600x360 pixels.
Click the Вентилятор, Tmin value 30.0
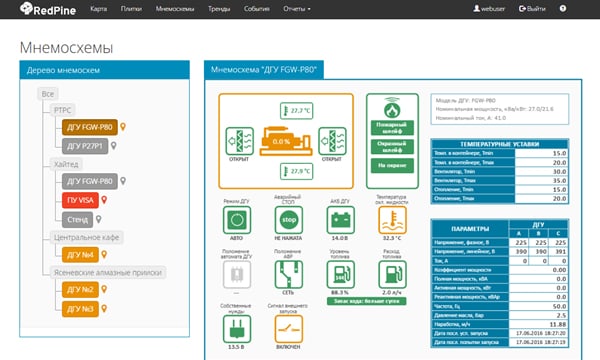(541, 171)
